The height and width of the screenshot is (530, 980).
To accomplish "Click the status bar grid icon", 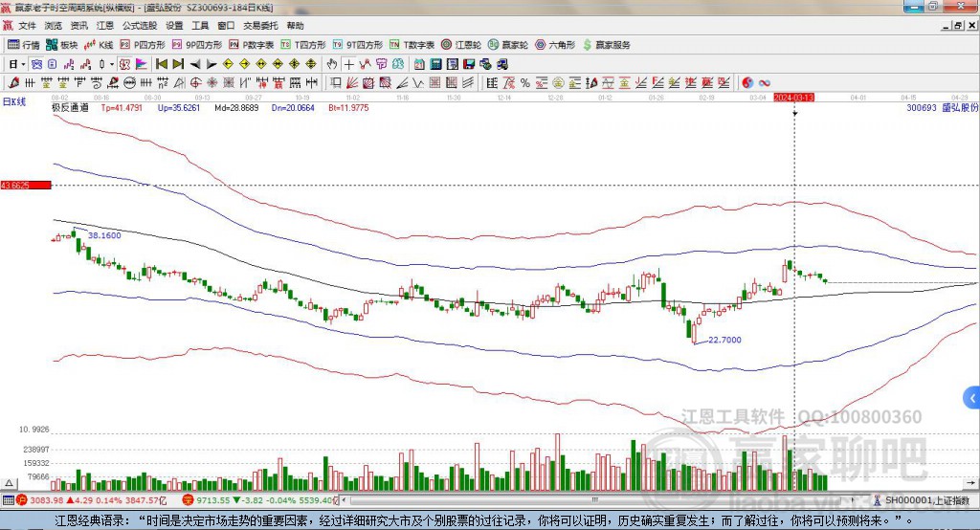I will tap(8, 500).
